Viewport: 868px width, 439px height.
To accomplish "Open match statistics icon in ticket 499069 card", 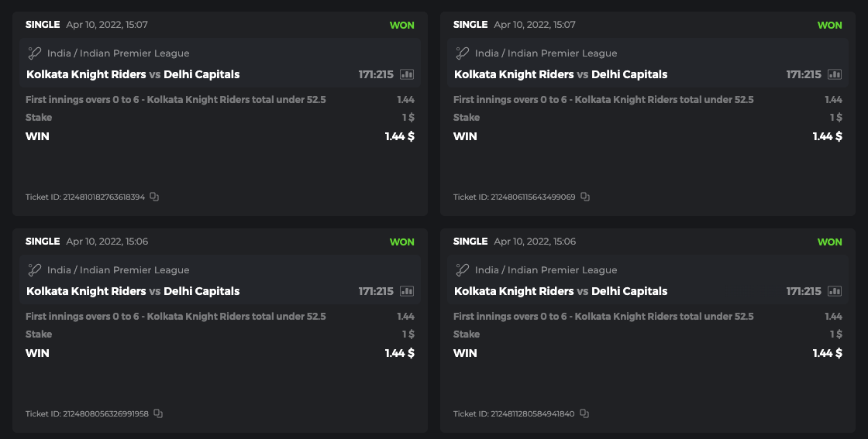I will point(835,74).
